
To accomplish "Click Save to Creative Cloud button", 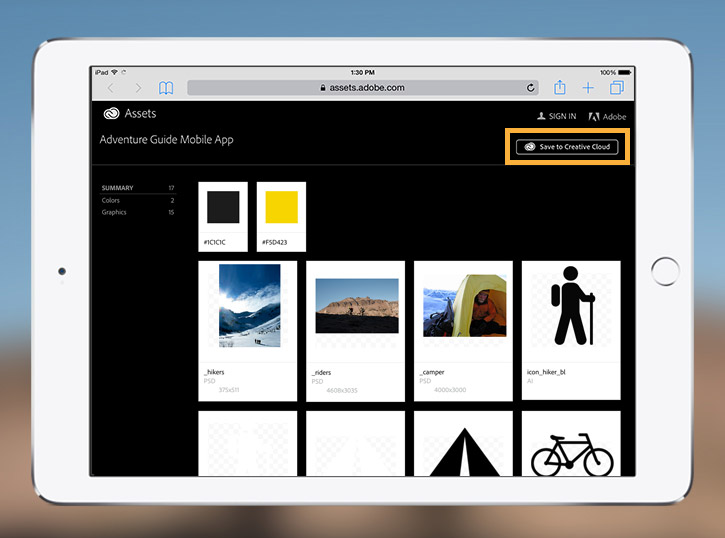I will coord(567,147).
